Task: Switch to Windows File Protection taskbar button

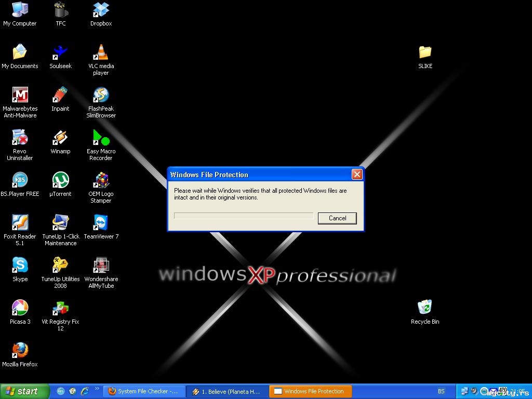Action: pos(311,391)
